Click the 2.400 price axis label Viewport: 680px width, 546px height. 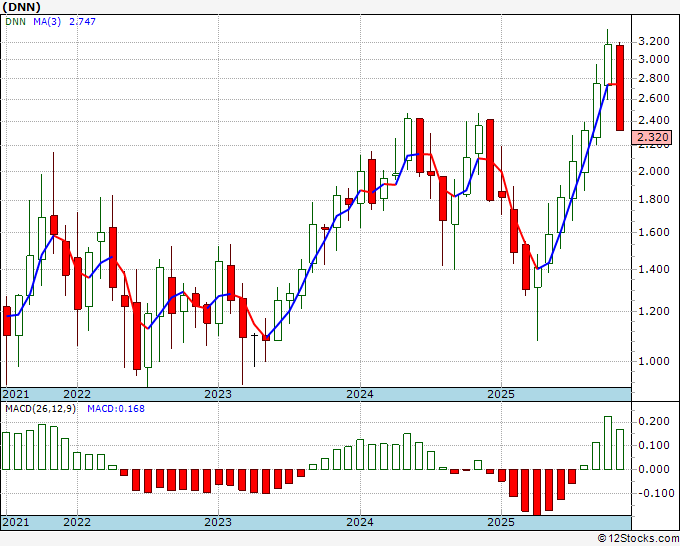(x=654, y=121)
